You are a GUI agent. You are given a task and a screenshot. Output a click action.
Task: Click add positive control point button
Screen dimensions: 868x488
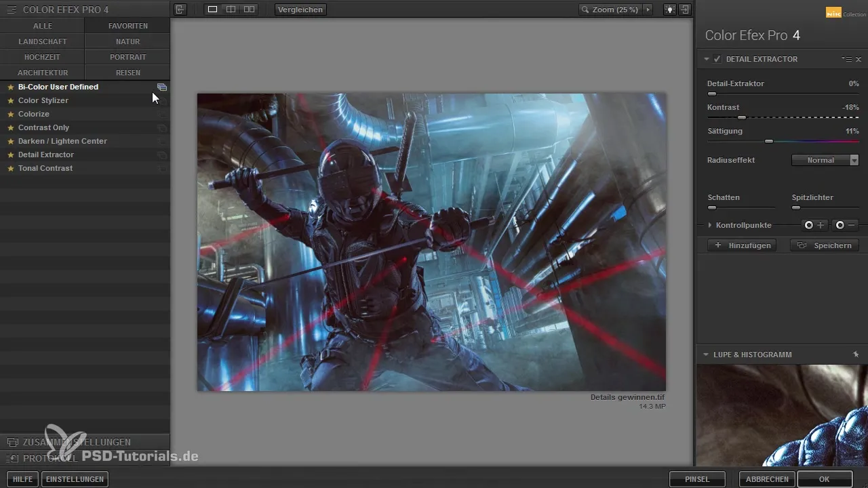(x=814, y=225)
